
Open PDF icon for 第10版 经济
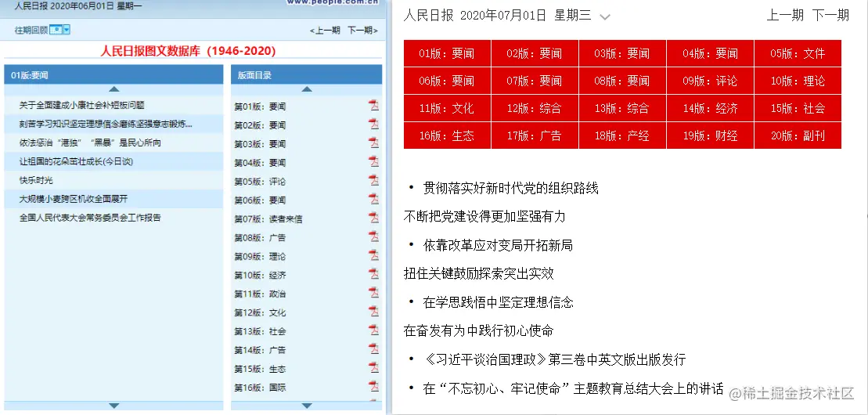pyautogui.click(x=374, y=274)
